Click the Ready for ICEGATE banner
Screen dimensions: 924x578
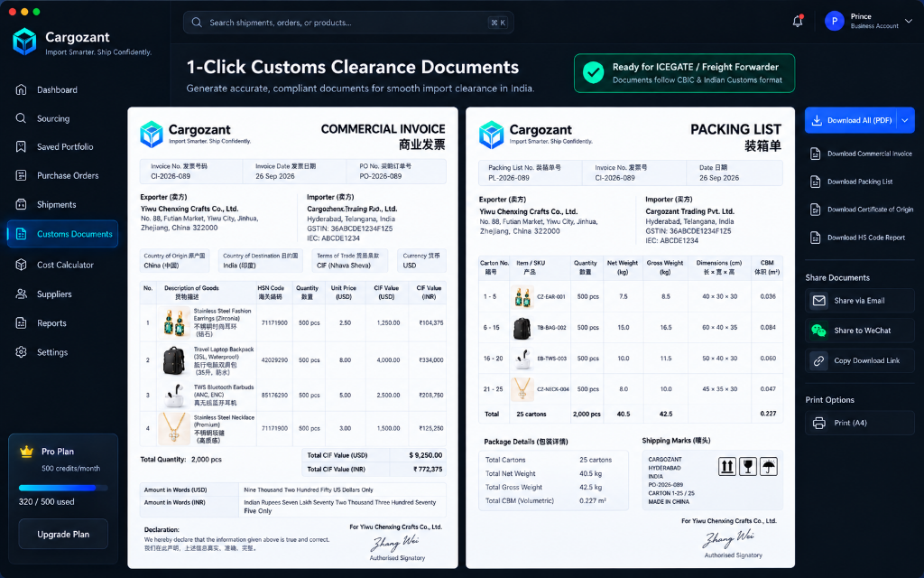[684, 73]
